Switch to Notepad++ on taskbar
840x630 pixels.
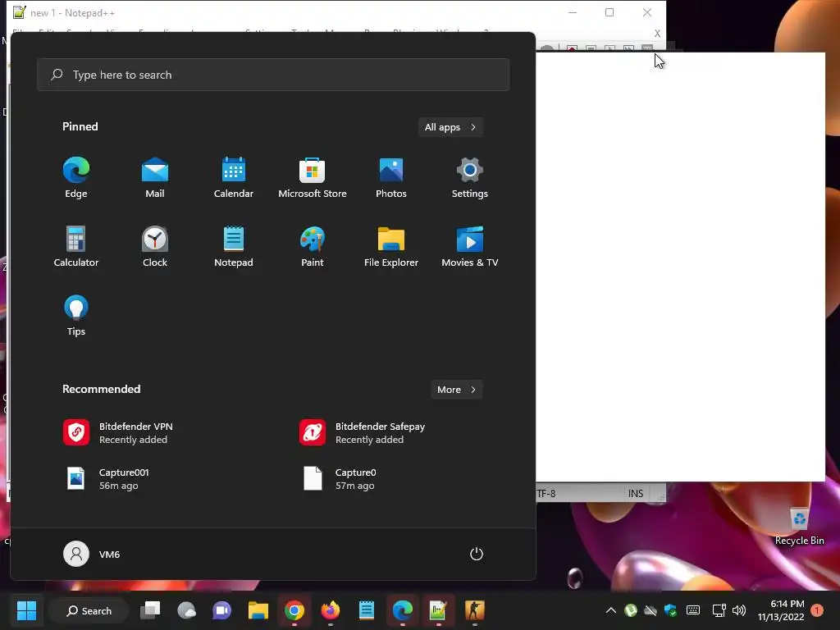[438, 610]
